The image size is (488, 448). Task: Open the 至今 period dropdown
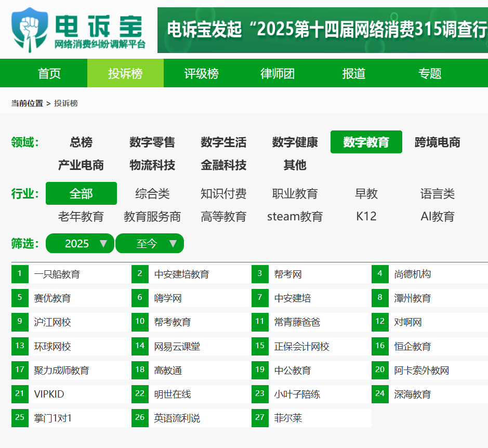coord(150,243)
